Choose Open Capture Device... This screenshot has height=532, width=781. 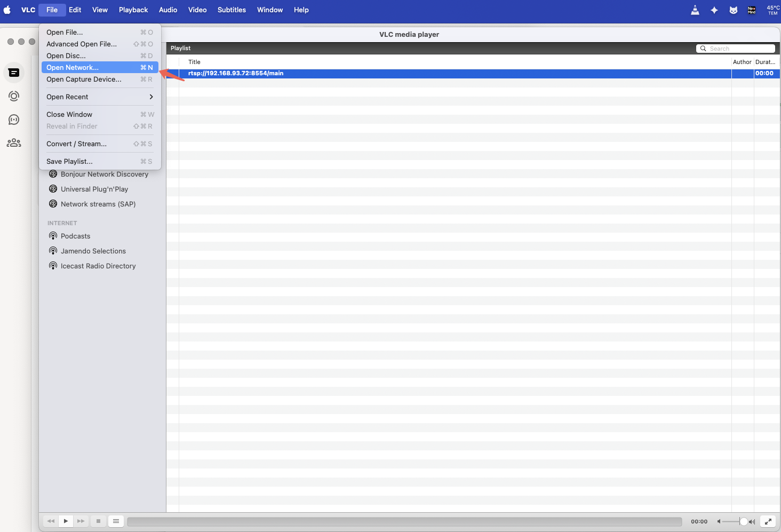coord(100,79)
